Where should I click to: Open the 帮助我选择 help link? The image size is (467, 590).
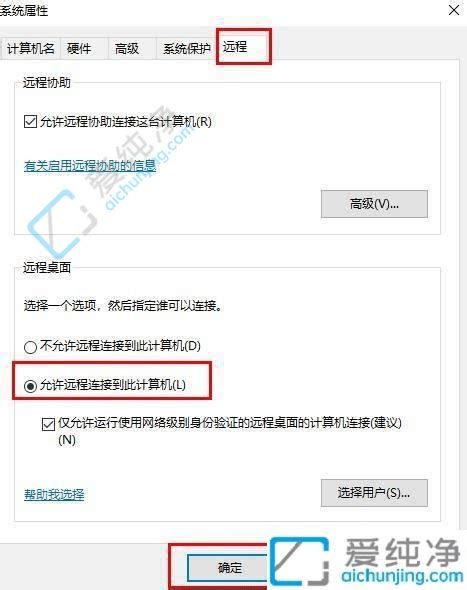pos(54,494)
